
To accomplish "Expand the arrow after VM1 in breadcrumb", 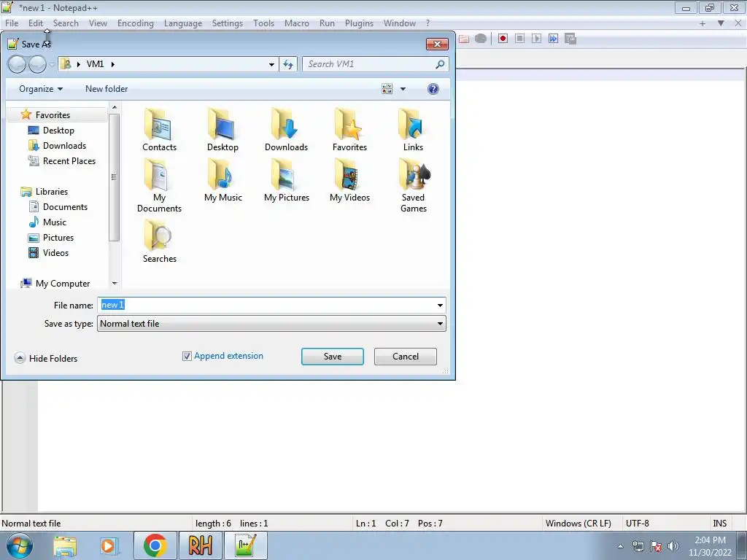I will click(113, 64).
